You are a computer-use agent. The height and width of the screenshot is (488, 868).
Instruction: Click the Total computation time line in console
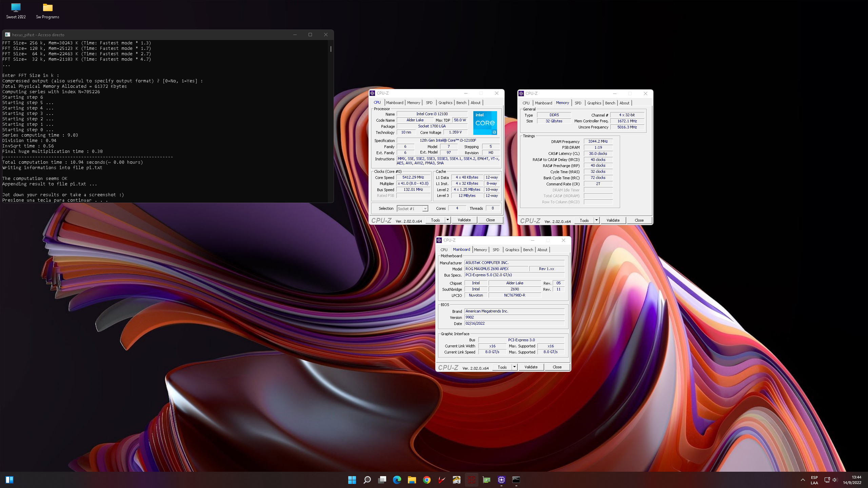[73, 162]
